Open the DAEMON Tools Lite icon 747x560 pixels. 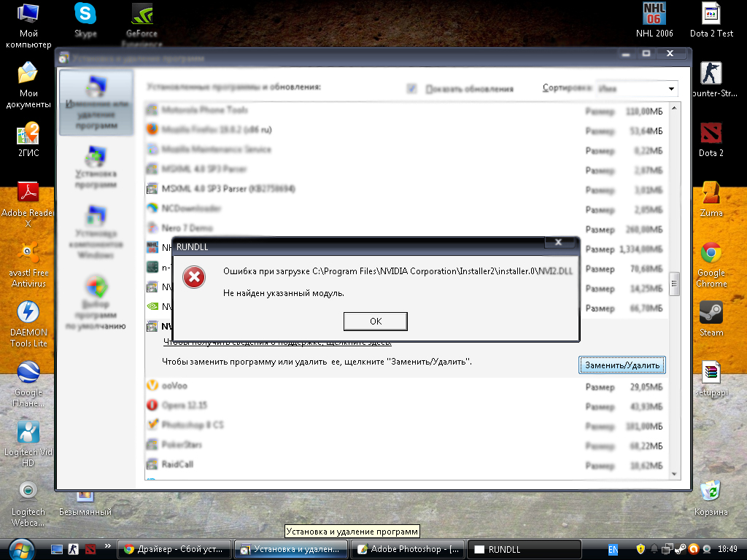(x=28, y=313)
